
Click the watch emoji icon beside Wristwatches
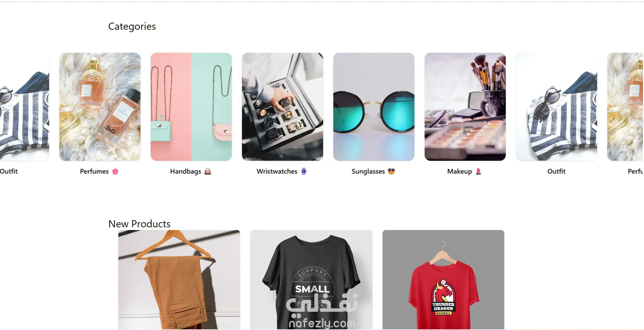(x=304, y=171)
